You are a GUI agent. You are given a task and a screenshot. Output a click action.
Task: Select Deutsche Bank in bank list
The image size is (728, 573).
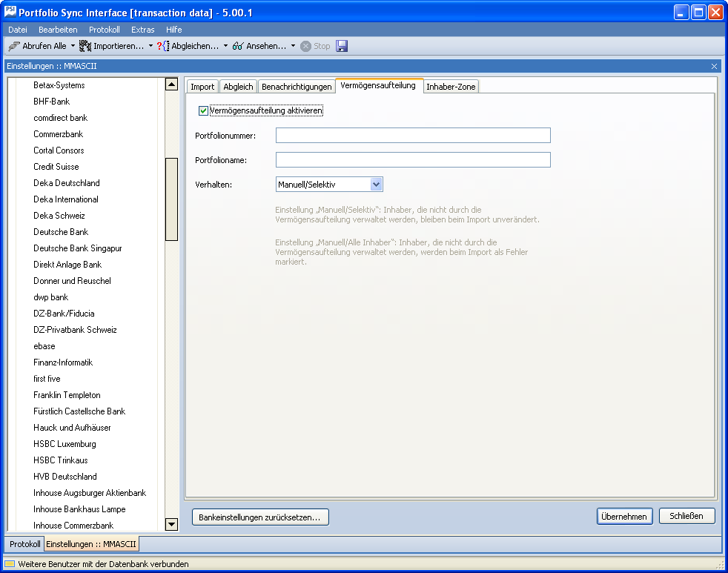pos(61,232)
